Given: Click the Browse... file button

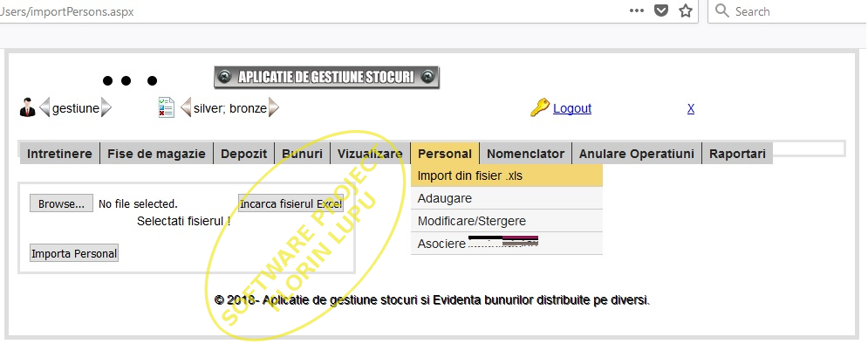Looking at the screenshot, I should click(x=61, y=203).
